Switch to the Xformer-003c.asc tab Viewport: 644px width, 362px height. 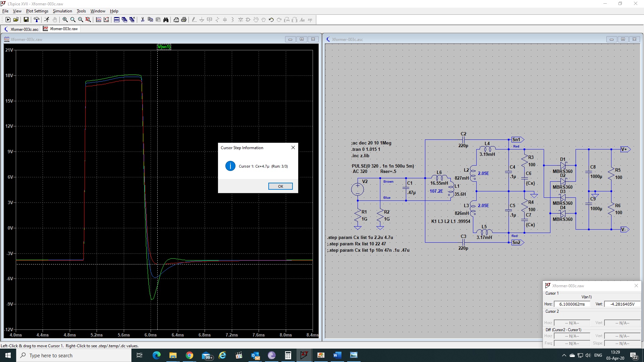[x=21, y=29]
